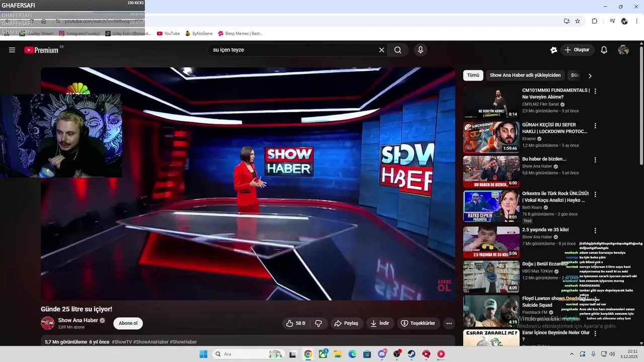Open Chrome from the taskbar
Viewport: 644px width, 362px height.
pyautogui.click(x=308, y=354)
